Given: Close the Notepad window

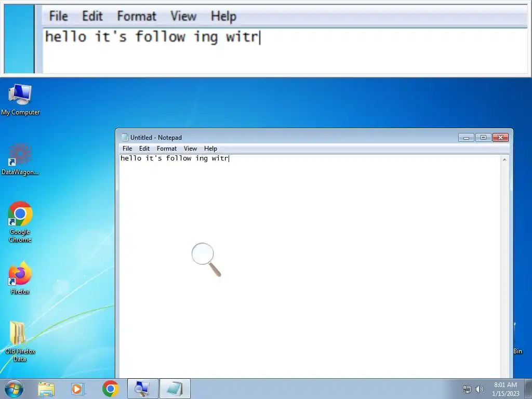Looking at the screenshot, I should tap(500, 137).
